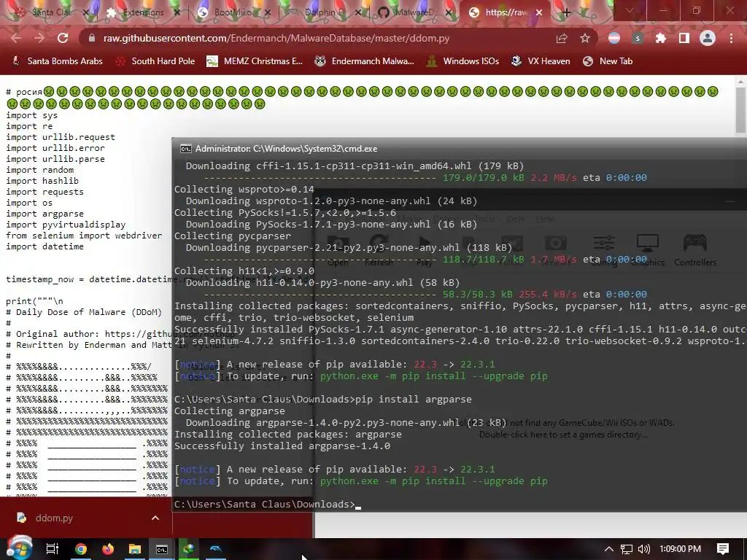Open the VX Heaven bookmark
Screen dimensions: 747x560
click(541, 61)
